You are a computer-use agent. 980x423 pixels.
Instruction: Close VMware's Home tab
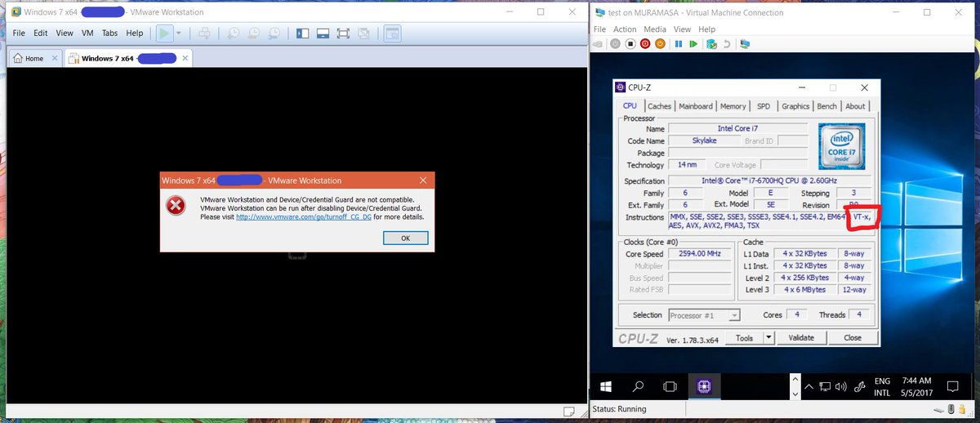click(55, 59)
